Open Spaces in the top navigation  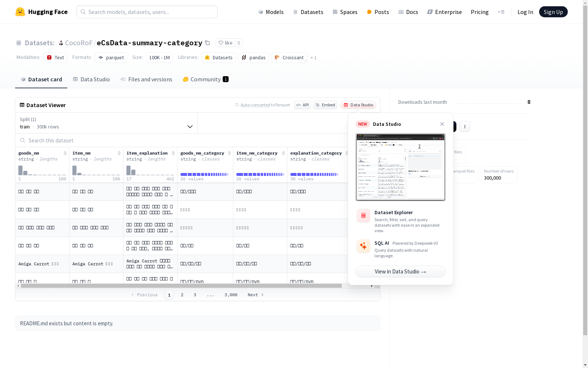(x=345, y=12)
